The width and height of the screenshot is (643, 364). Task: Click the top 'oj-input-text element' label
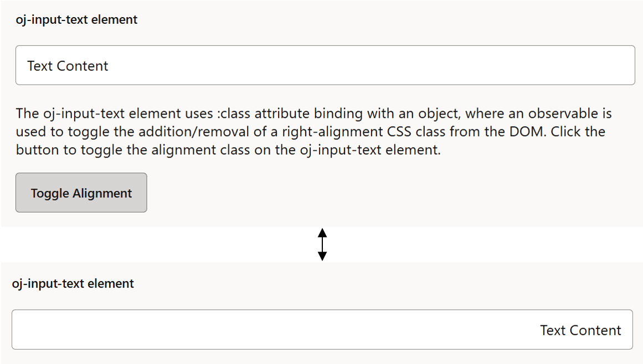click(x=75, y=19)
